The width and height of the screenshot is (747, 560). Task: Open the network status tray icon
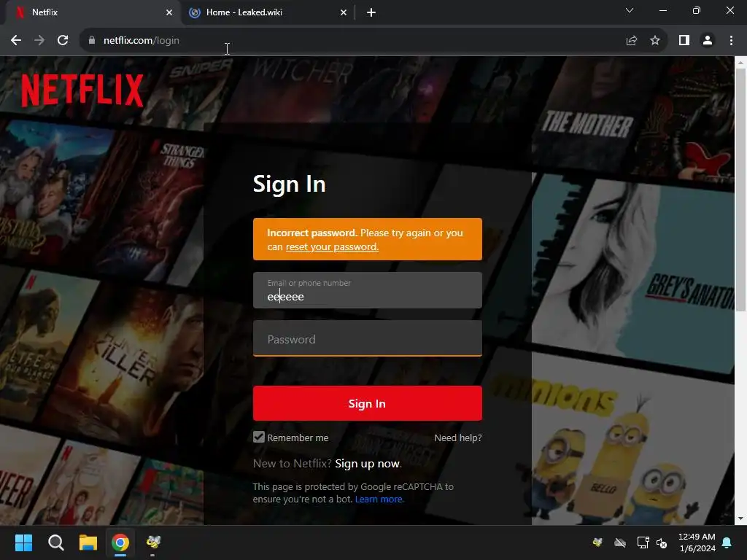coord(643,542)
